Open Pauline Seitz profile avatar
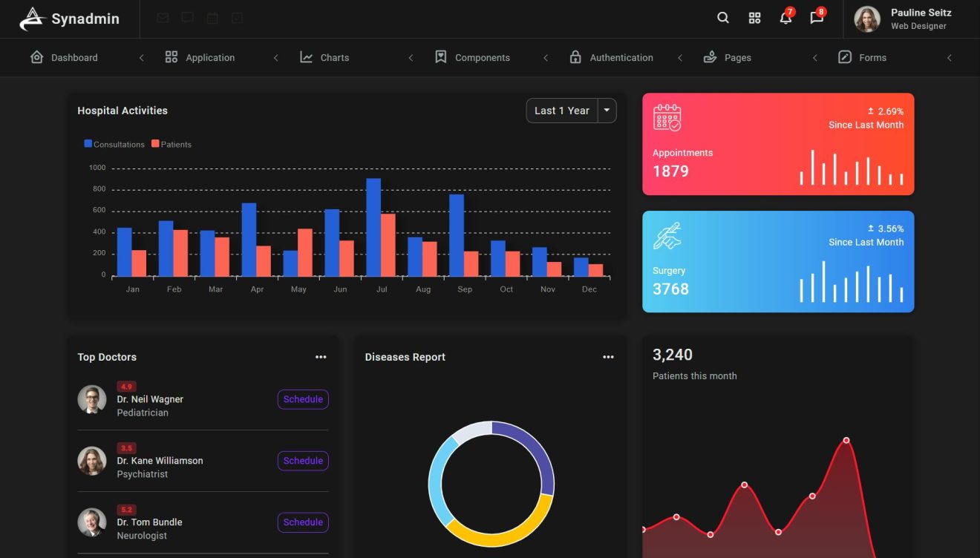Image resolution: width=980 pixels, height=558 pixels. (866, 19)
